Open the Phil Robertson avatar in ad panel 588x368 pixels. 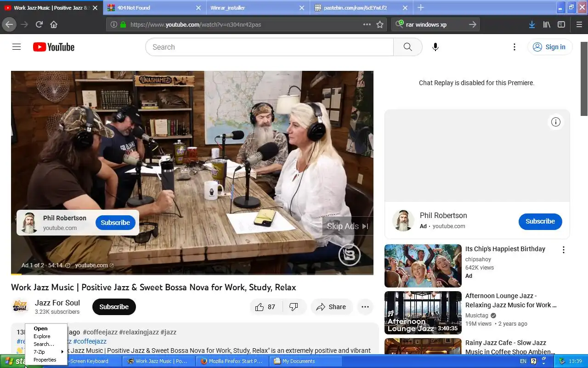coord(403,220)
